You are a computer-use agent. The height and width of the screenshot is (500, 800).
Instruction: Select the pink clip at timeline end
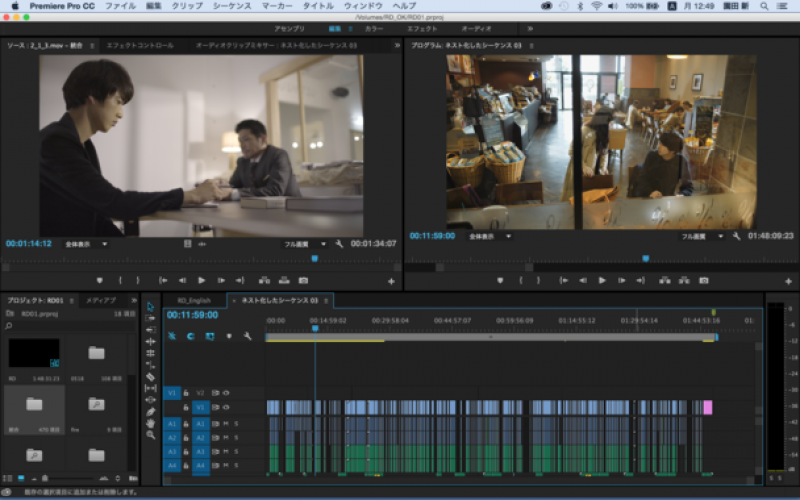click(708, 407)
